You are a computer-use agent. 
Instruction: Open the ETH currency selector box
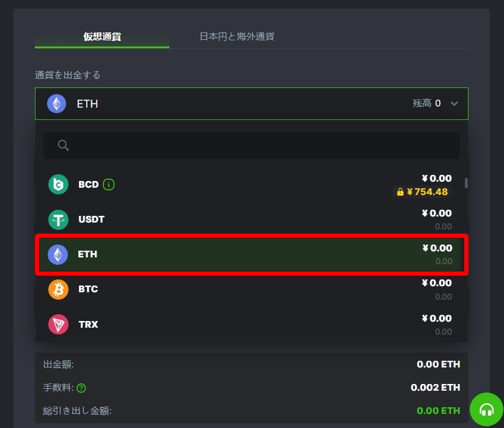[251, 103]
